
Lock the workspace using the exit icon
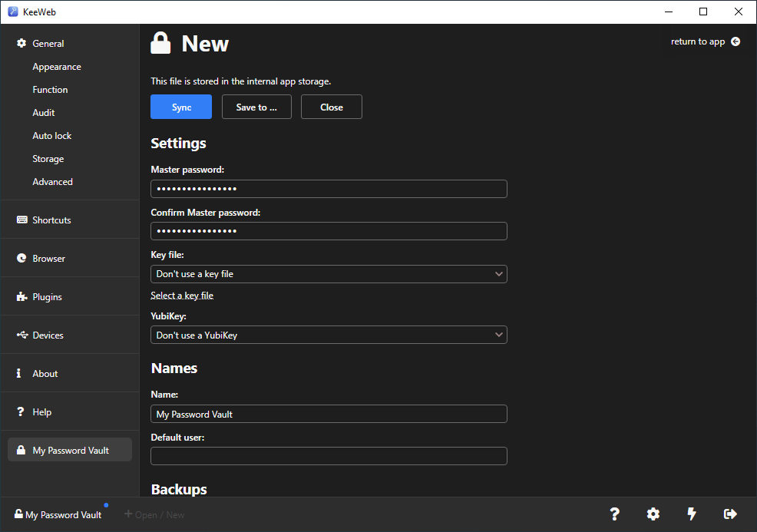click(x=729, y=514)
